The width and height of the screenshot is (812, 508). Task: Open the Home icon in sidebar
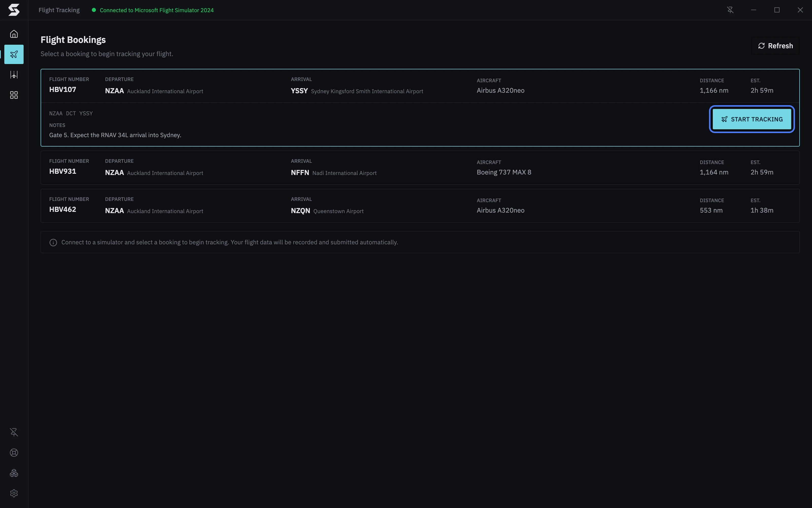click(x=14, y=34)
